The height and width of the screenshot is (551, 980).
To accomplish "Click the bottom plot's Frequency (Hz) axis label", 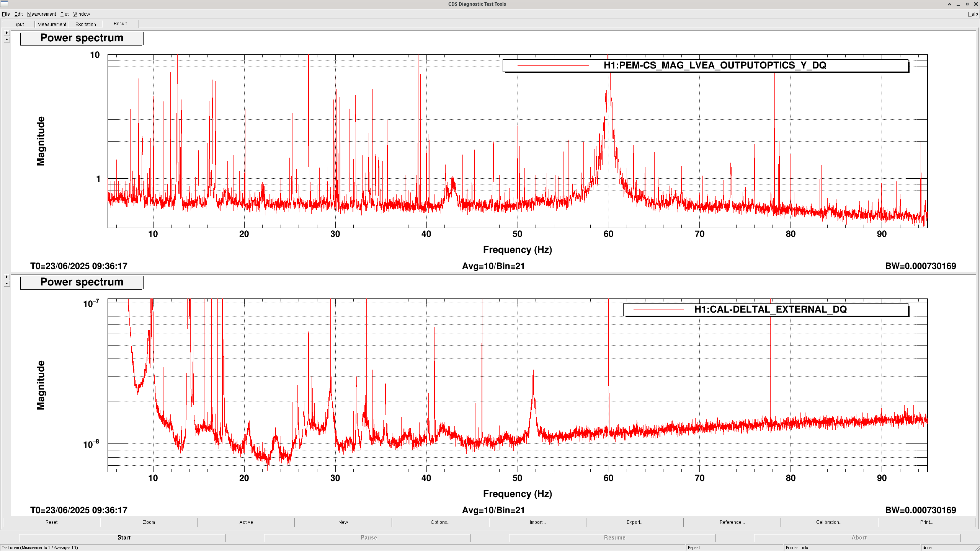I will (x=517, y=494).
